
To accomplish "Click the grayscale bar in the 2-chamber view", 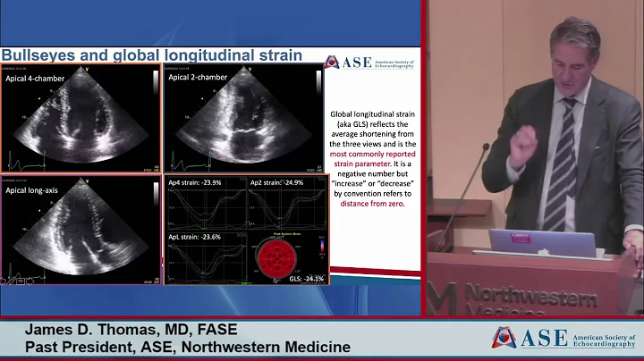I will [318, 83].
